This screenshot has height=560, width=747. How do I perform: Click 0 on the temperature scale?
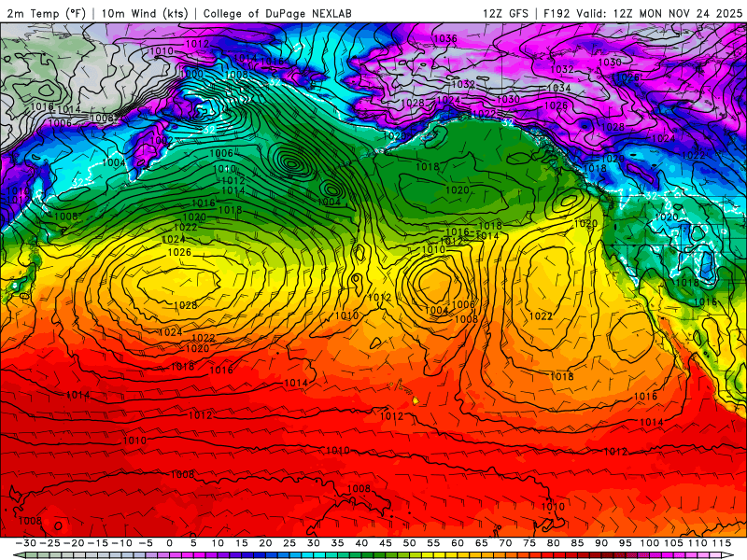click(170, 543)
